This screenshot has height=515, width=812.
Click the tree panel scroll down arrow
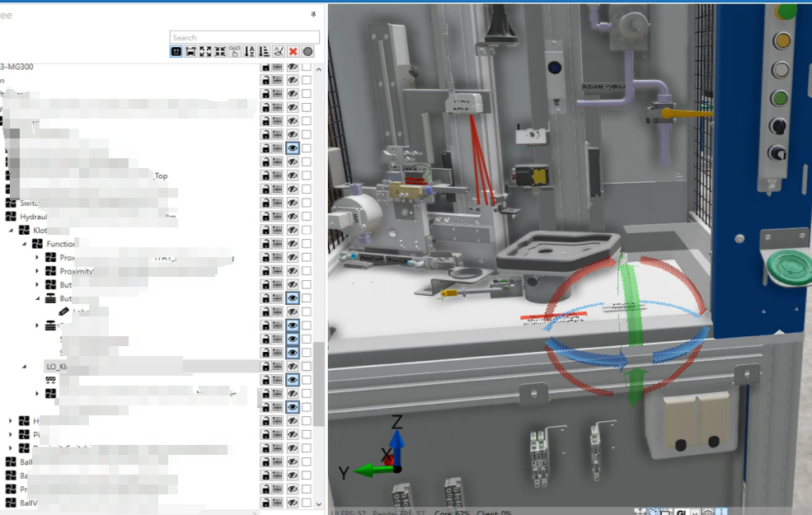pos(319,503)
